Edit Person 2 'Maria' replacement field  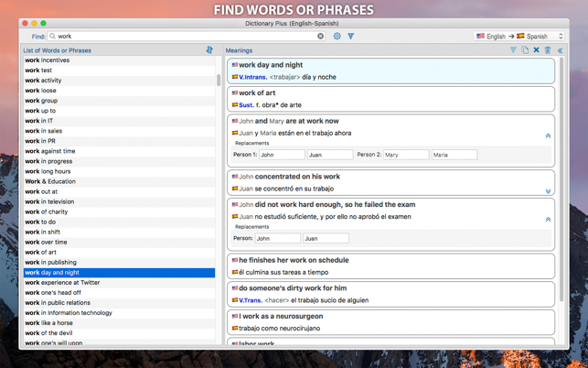(x=454, y=155)
